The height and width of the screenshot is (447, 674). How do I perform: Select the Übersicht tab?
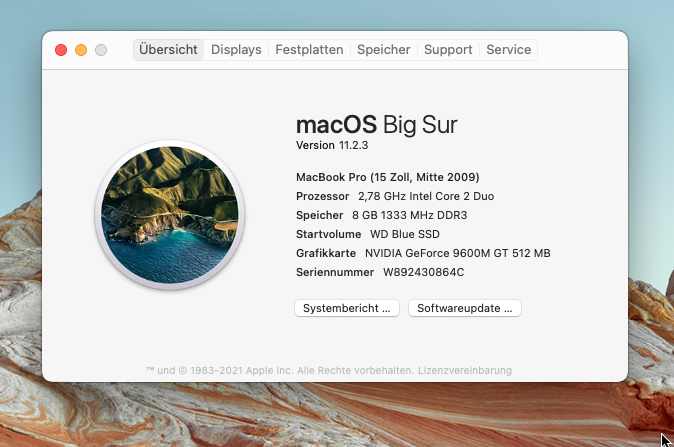pyautogui.click(x=168, y=50)
